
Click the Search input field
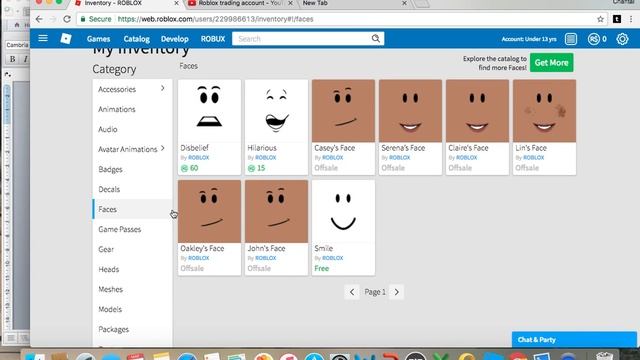(302, 38)
